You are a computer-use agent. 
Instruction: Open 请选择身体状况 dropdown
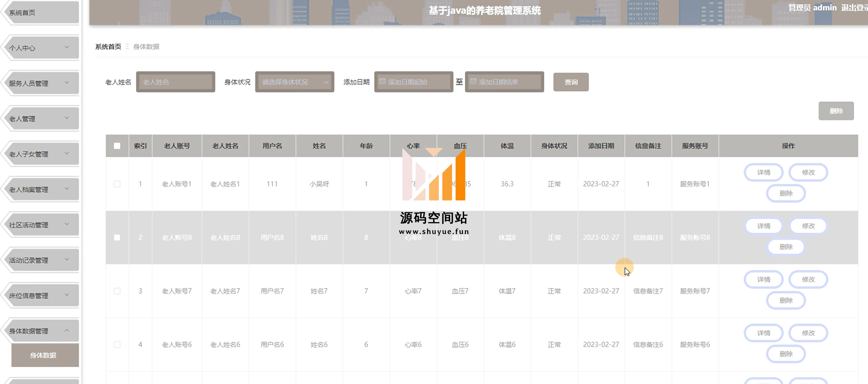tap(295, 82)
